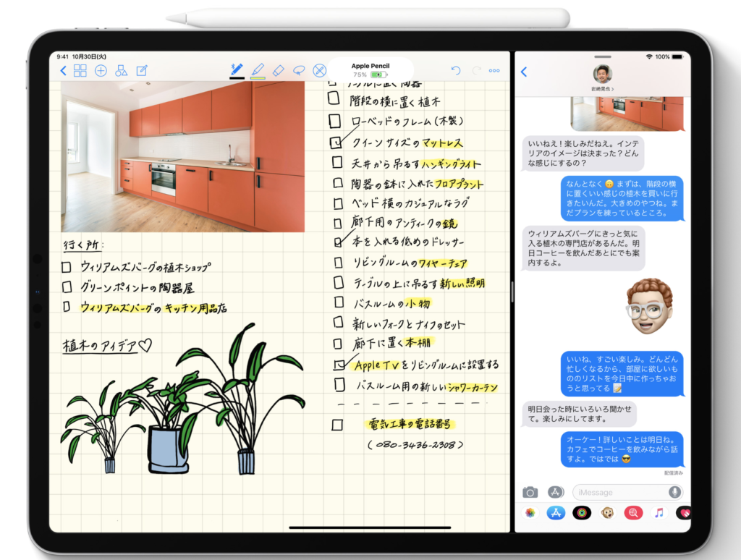The height and width of the screenshot is (560, 741).
Task: Tap the undo arrow
Action: (x=455, y=70)
